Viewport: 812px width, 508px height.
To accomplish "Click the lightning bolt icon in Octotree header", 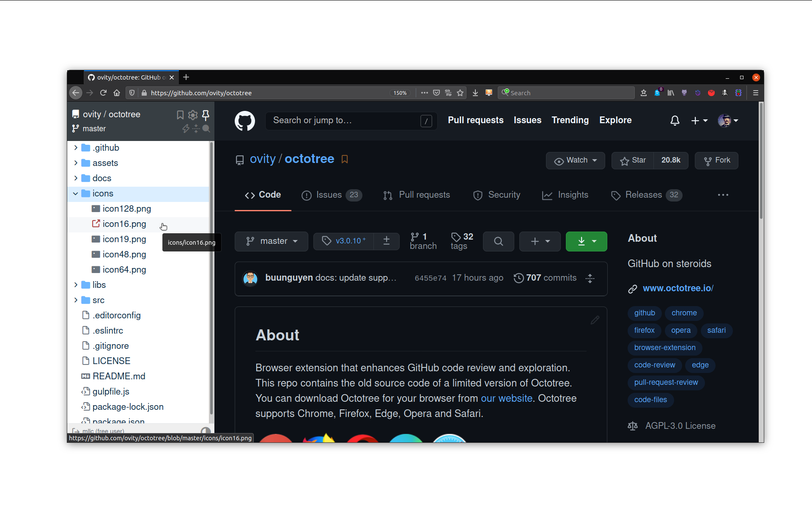I will (x=186, y=129).
